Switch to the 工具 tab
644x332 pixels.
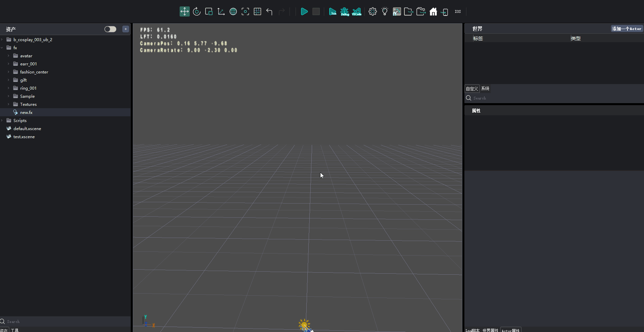click(x=15, y=330)
